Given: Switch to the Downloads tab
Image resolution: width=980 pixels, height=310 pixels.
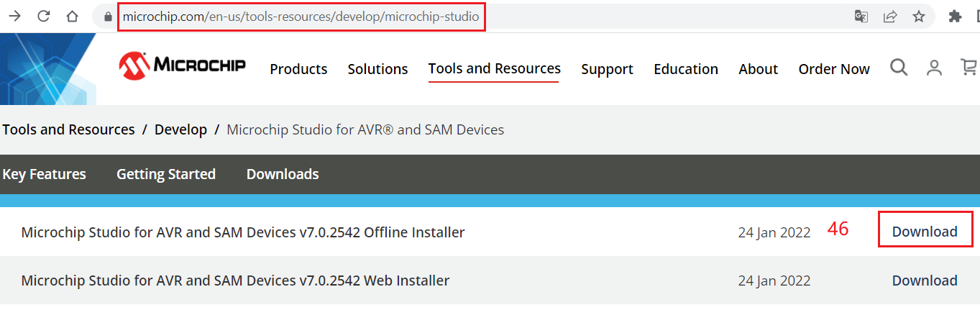Looking at the screenshot, I should pos(283,174).
